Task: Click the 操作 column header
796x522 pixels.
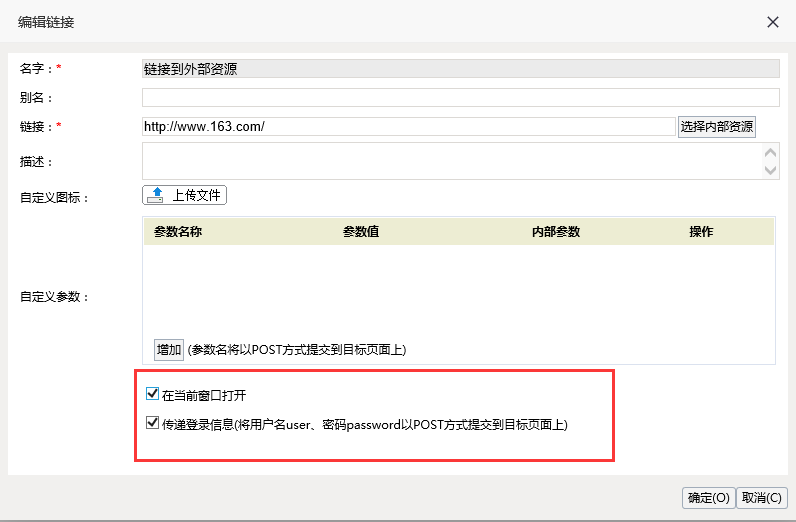Action: 701,232
